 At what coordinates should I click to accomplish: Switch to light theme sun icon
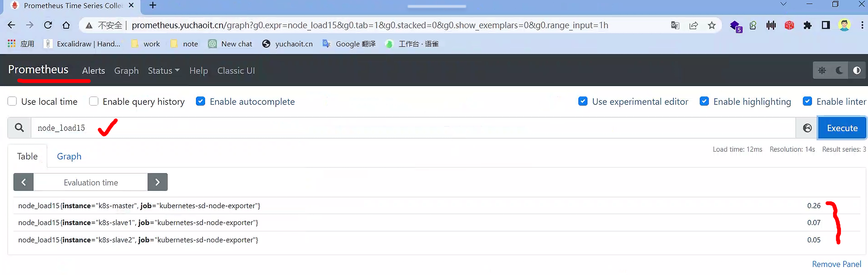[822, 70]
